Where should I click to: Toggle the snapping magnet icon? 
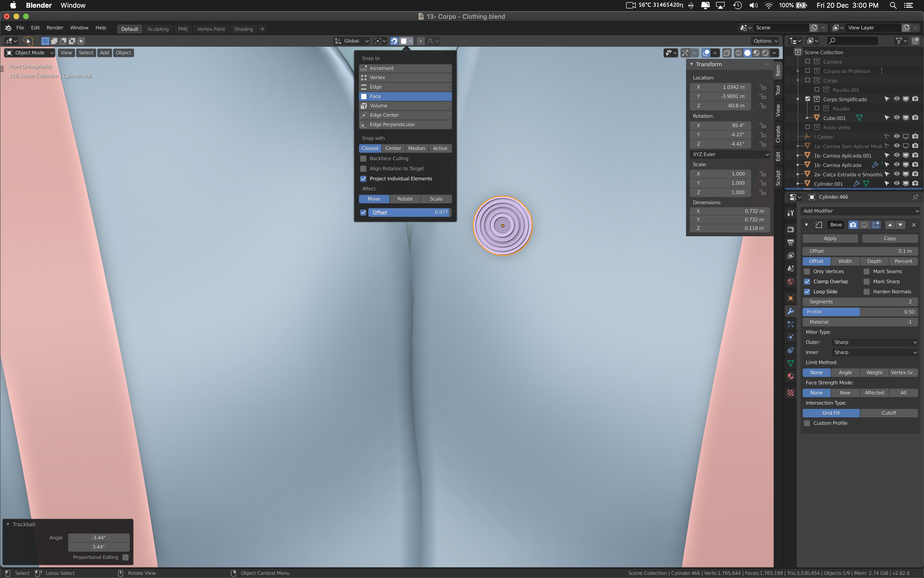click(394, 41)
